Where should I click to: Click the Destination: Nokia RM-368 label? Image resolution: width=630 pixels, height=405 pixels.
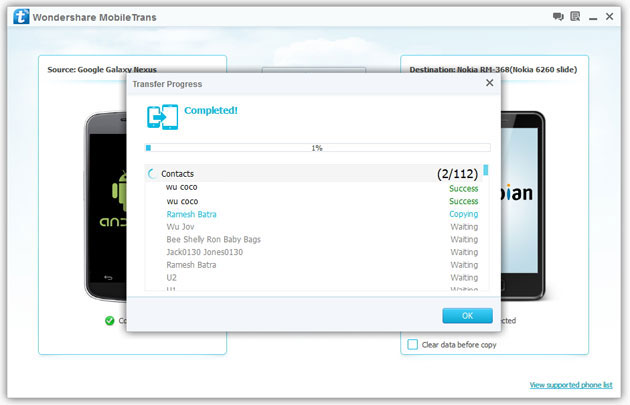tap(493, 70)
